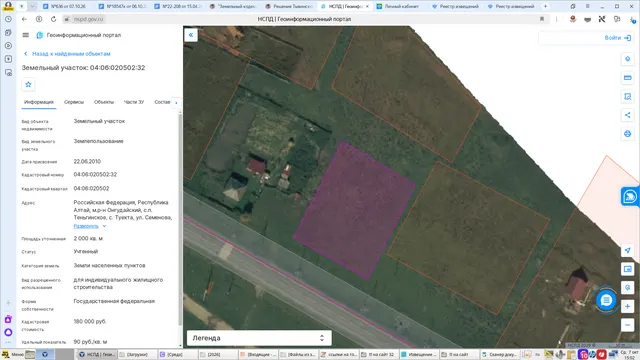This screenshot has height=360, width=640.
Task: Switch to the Части ЗУ tab
Action: coord(134,102)
